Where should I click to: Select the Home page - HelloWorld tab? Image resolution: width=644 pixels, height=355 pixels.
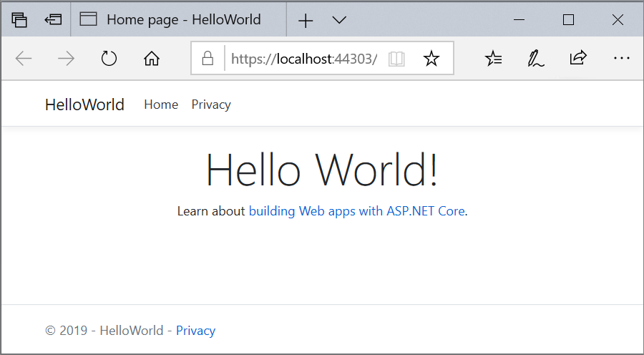179,19
